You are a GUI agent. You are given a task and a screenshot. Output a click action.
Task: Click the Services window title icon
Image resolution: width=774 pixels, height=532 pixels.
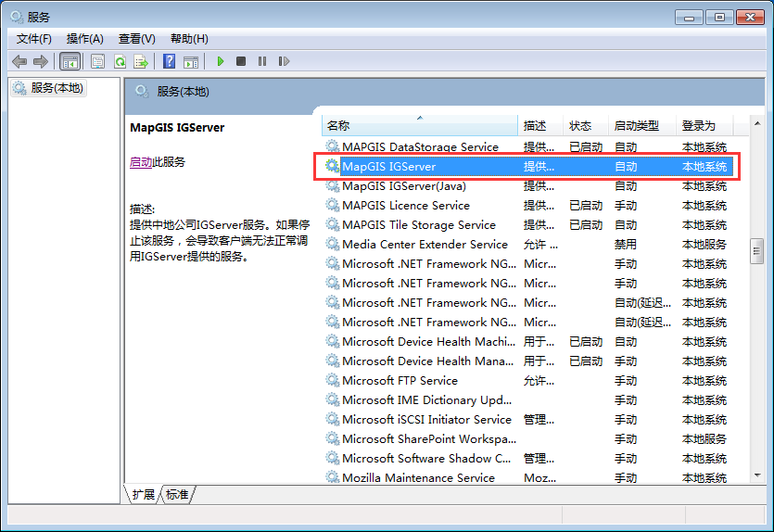17,18
